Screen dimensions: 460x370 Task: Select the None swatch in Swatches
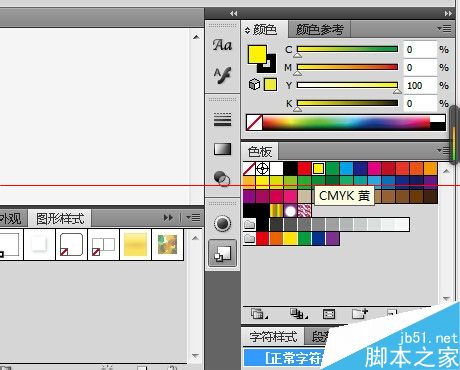click(x=249, y=169)
